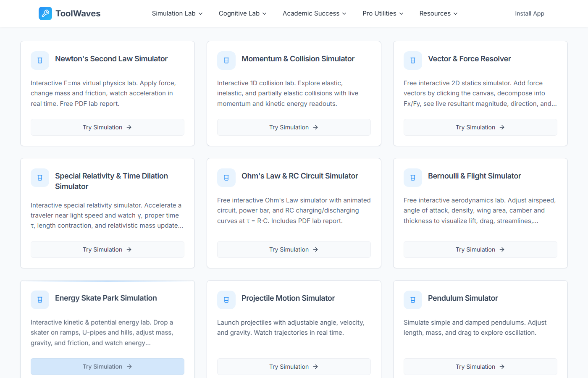Click the Energy Skate Park Simulation card icon
The image size is (588, 378).
point(40,300)
